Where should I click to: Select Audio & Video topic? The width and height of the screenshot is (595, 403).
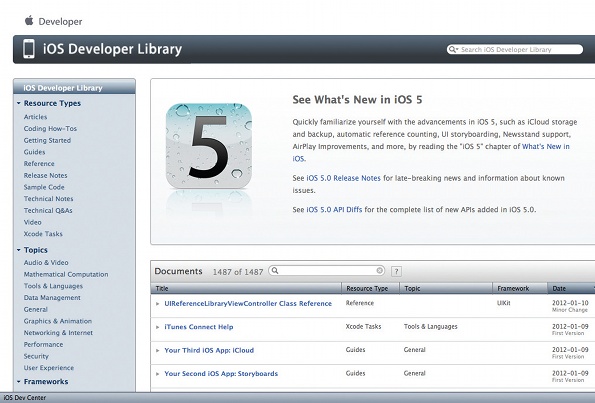[x=46, y=263]
